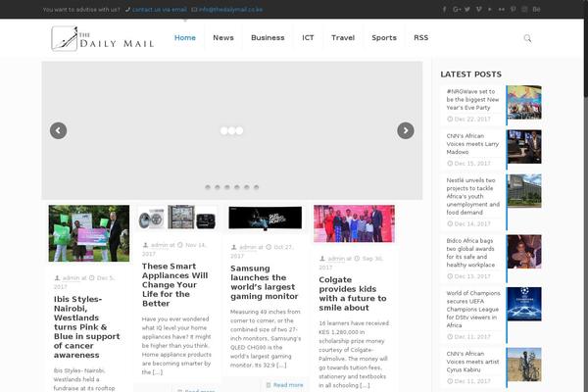
Task: Click 'contact us via email' link
Action: tap(160, 10)
